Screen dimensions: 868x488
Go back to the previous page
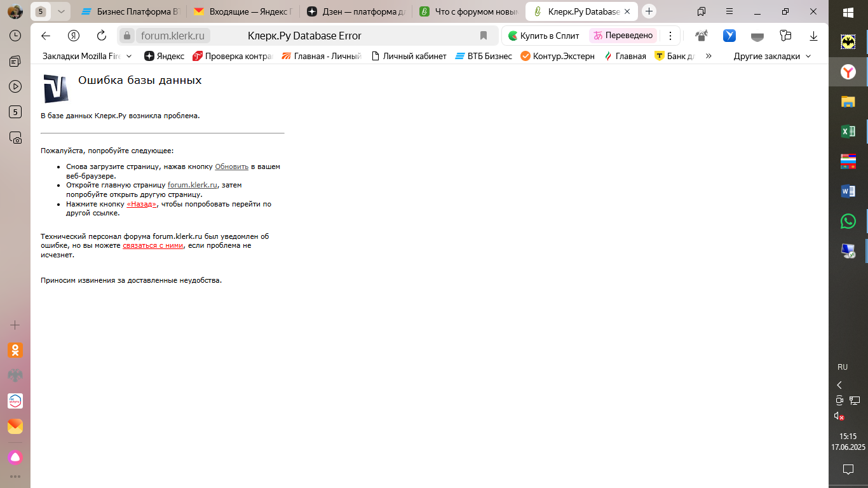point(46,36)
